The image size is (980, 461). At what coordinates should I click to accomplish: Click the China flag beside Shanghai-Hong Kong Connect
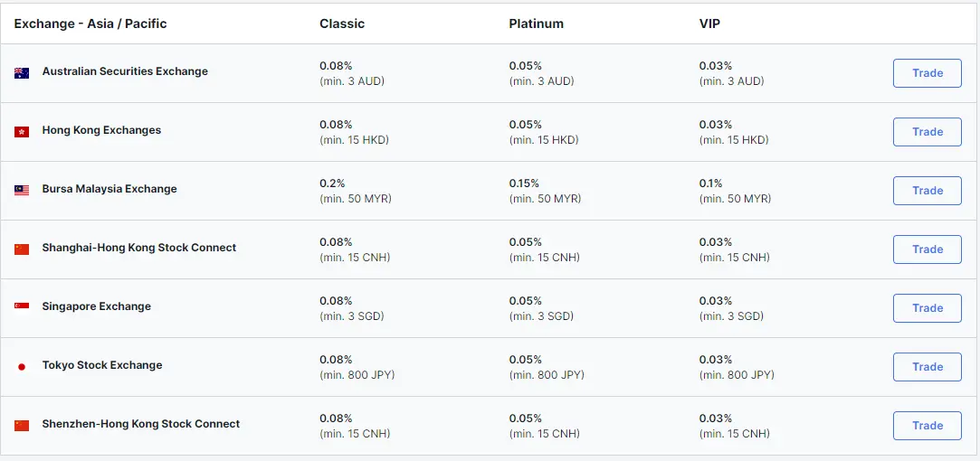coord(22,249)
